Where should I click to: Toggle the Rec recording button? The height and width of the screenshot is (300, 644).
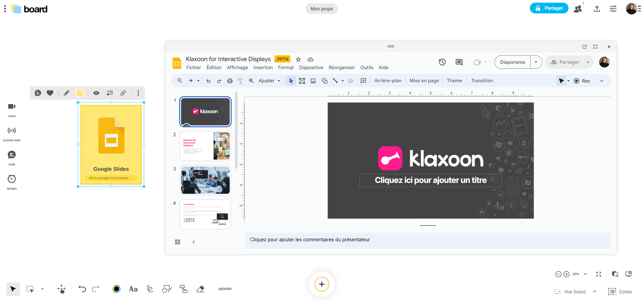click(x=582, y=81)
